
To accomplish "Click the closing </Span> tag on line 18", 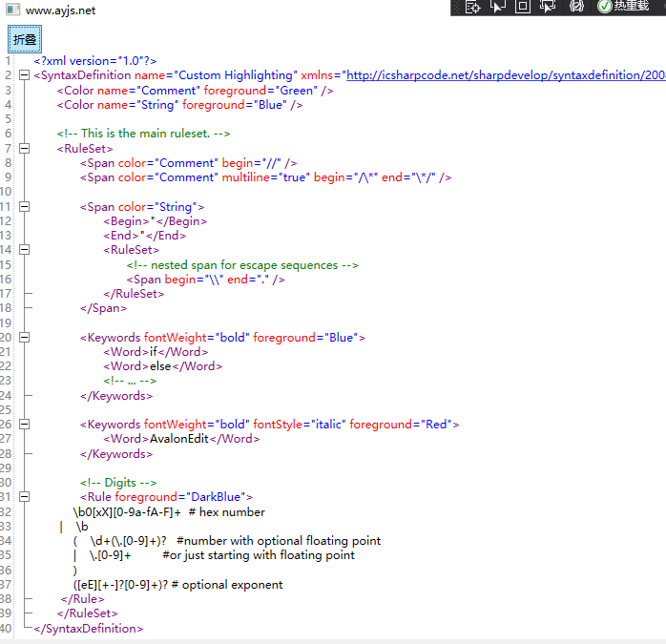I will pyautogui.click(x=104, y=308).
